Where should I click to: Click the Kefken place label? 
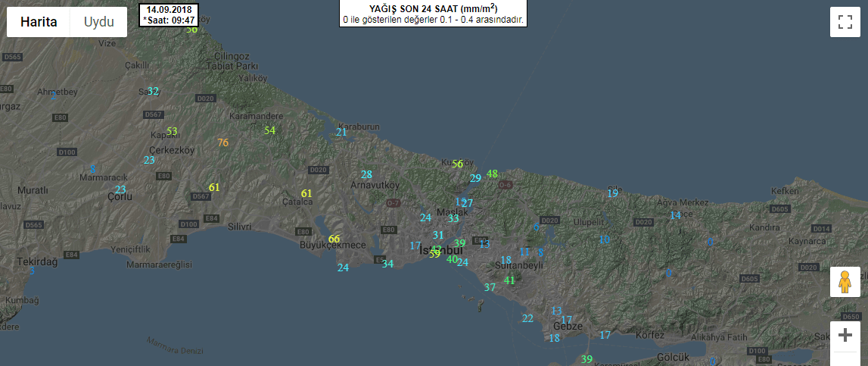[785, 191]
